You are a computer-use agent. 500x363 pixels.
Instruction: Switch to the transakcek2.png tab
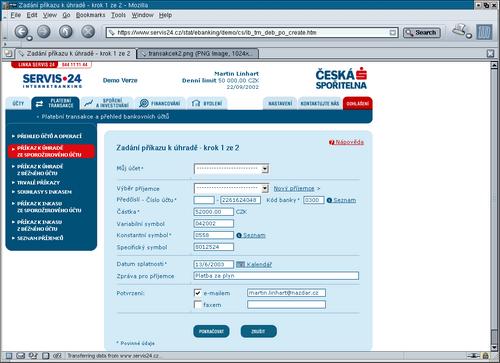pos(198,53)
